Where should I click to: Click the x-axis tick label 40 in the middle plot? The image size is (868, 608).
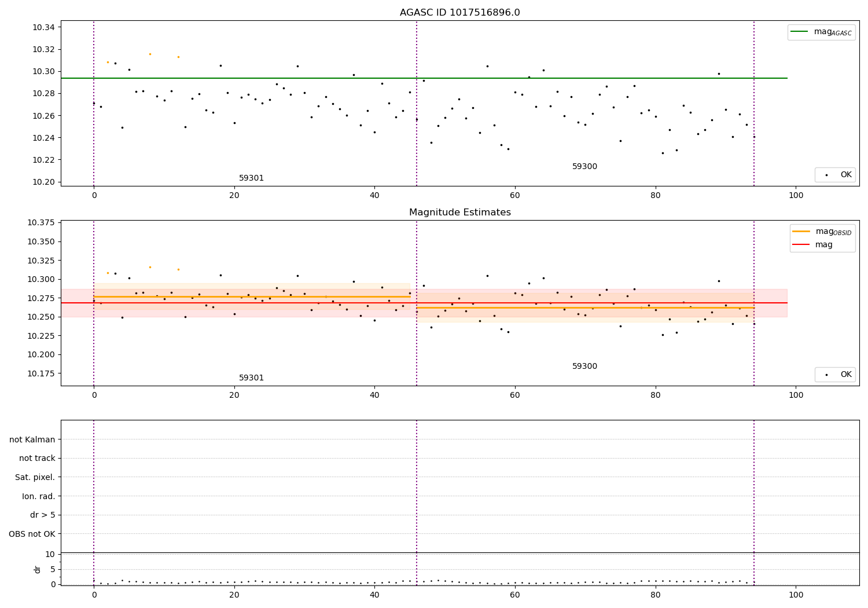(x=374, y=395)
